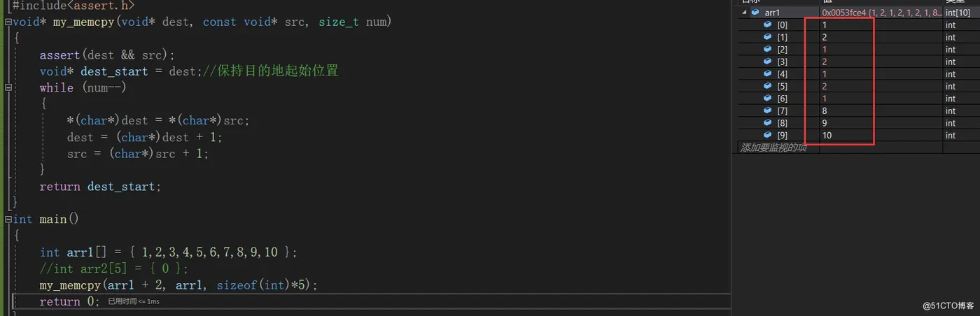980x316 pixels.
Task: Click the cube icon of element [8]
Action: coord(768,123)
